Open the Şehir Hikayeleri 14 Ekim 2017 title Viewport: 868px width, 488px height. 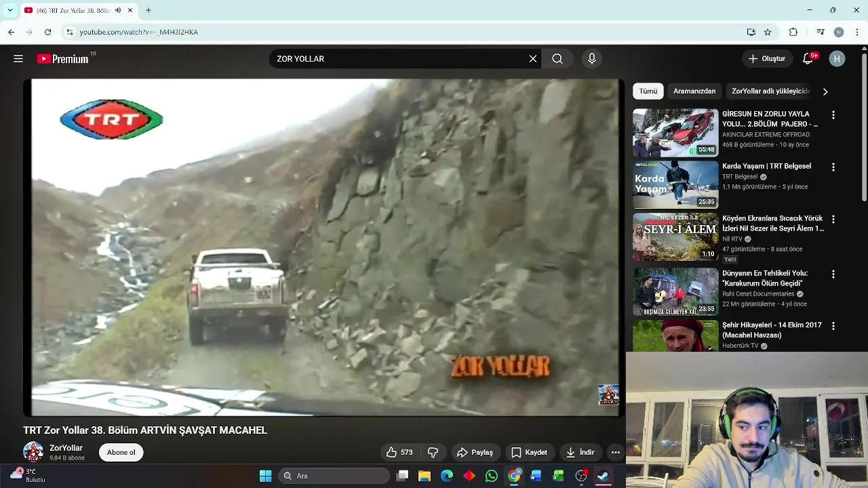click(772, 330)
